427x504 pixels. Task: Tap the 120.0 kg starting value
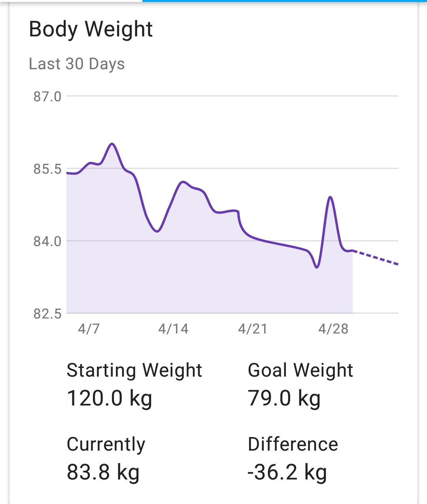[109, 398]
